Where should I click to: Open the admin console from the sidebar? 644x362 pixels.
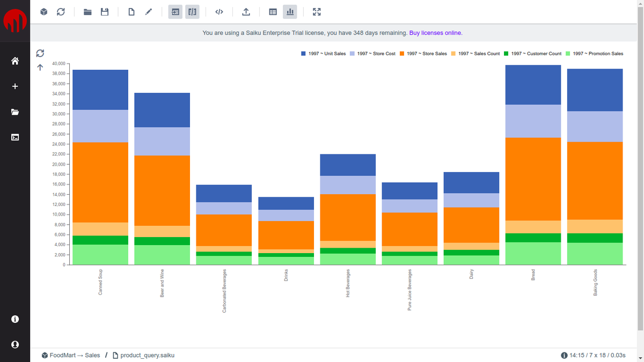coord(15,137)
